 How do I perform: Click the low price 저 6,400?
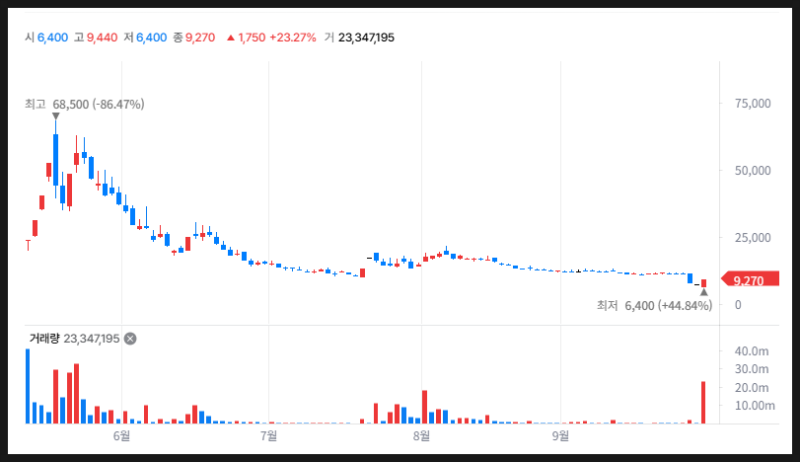145,38
